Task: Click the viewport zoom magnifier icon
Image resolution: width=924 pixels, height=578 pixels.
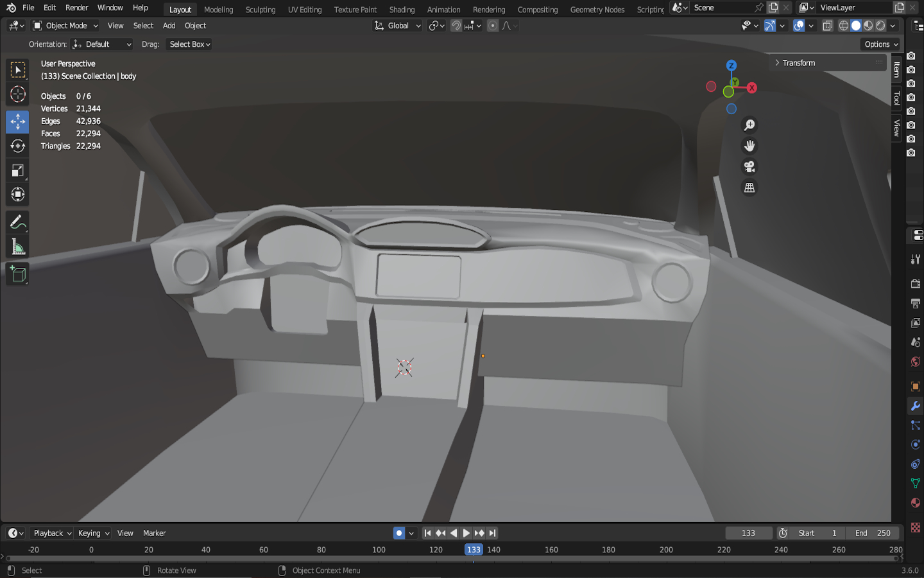Action: point(749,125)
